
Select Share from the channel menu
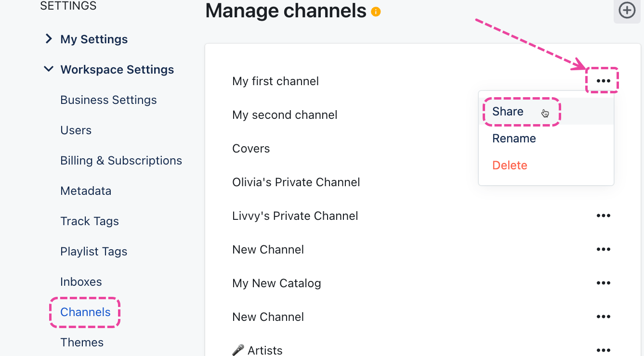pos(508,112)
